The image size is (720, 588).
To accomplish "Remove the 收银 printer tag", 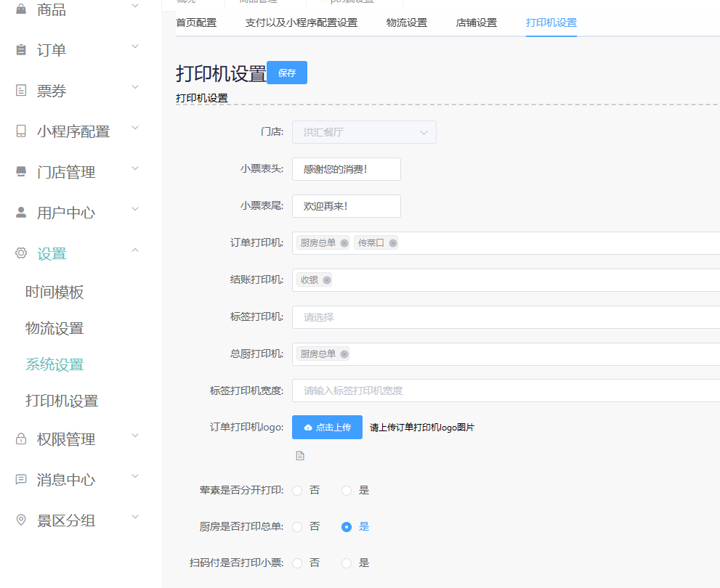I will (x=327, y=279).
